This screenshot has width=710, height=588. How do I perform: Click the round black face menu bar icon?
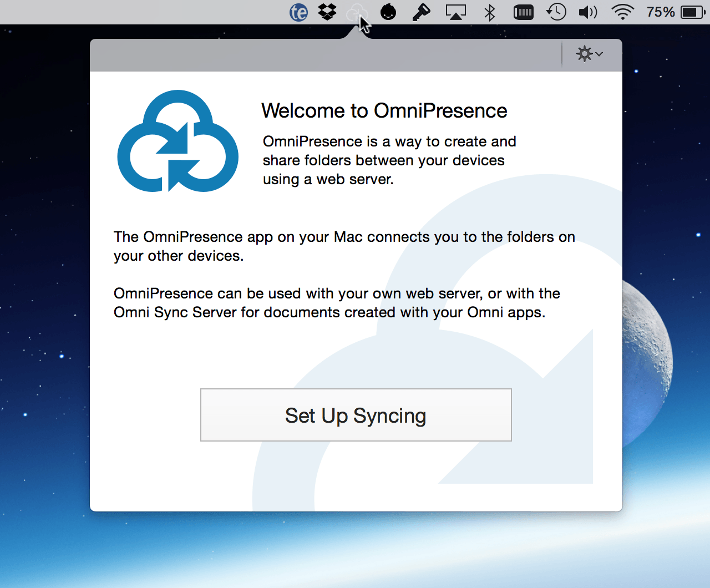[x=388, y=12]
